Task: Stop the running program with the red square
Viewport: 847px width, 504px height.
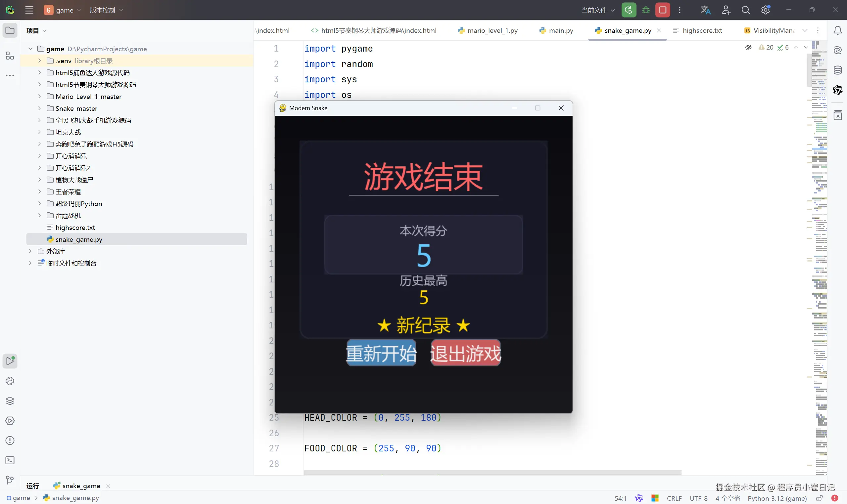Action: (662, 10)
